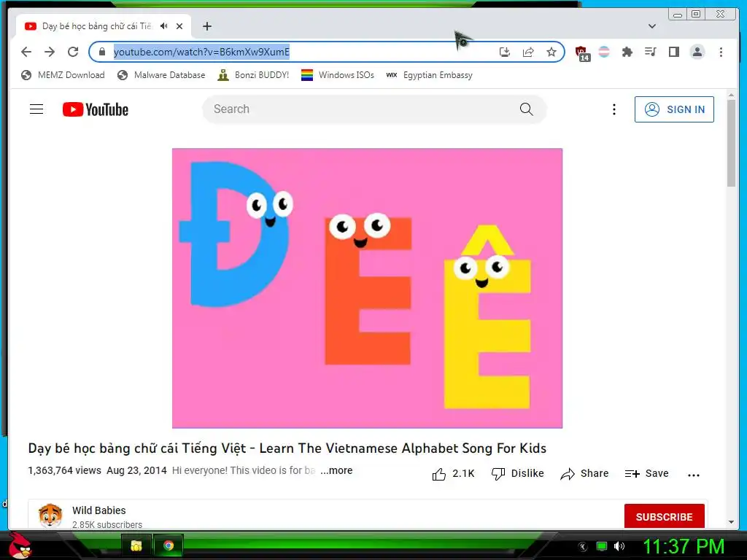Viewport: 747px width, 560px height.
Task: Share this page via the address bar icon
Action: 528,52
